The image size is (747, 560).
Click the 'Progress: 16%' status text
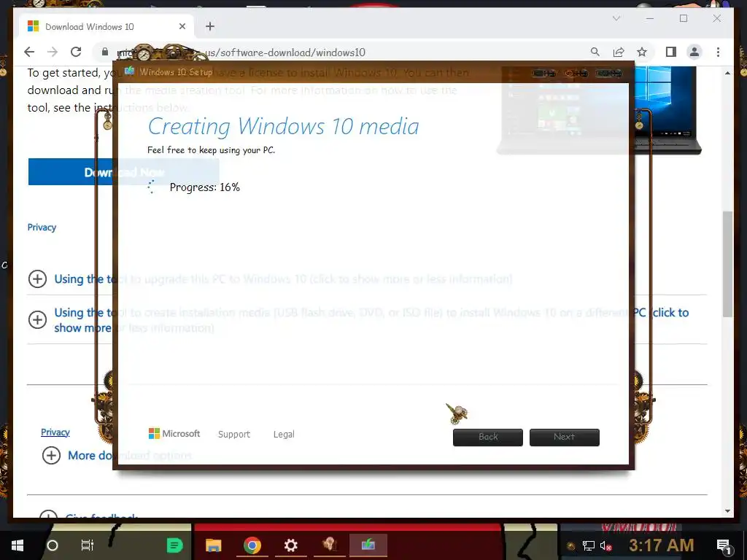click(205, 187)
